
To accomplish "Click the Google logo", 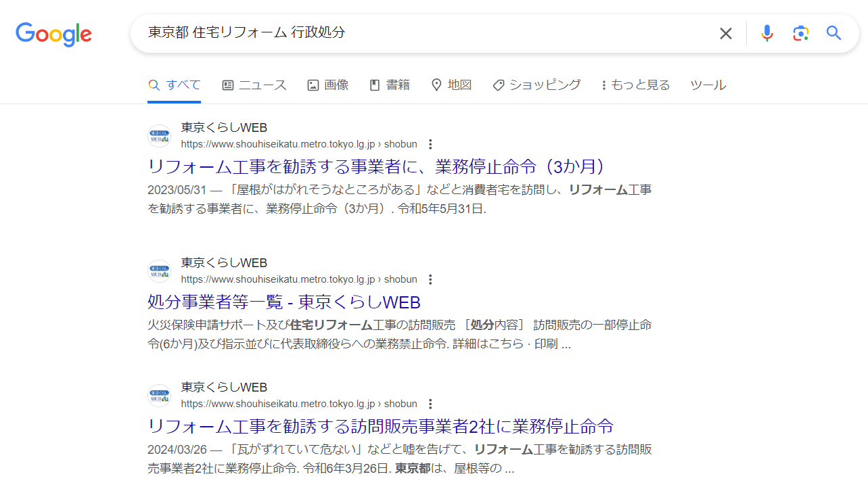I will point(53,34).
